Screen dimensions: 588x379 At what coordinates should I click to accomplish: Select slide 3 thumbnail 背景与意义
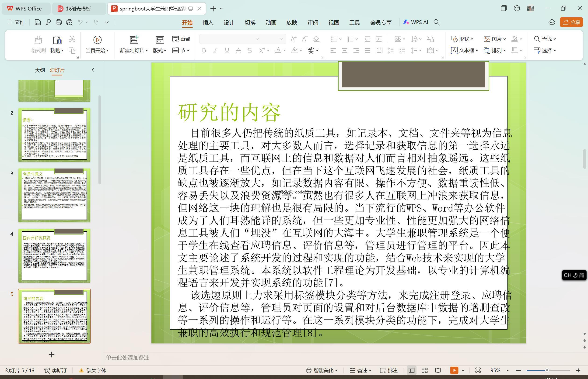[x=54, y=195]
